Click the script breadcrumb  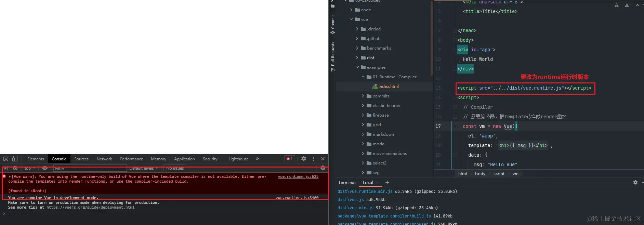click(x=499, y=174)
